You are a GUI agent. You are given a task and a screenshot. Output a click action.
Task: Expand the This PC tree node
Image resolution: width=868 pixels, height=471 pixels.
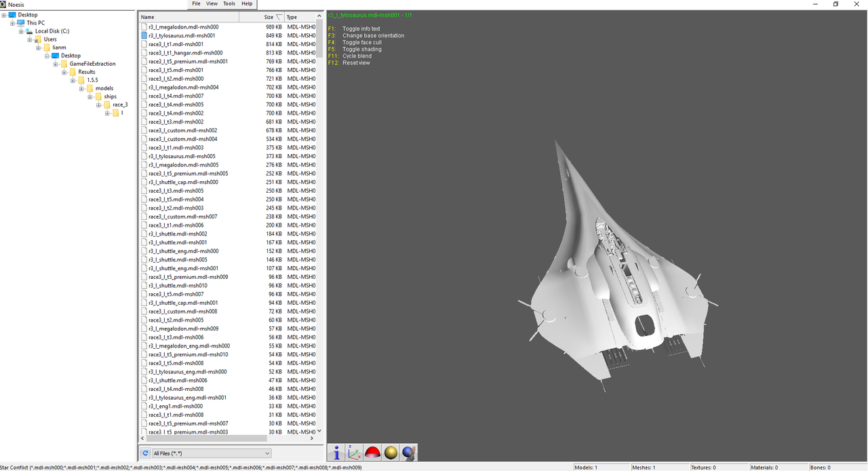(12, 23)
